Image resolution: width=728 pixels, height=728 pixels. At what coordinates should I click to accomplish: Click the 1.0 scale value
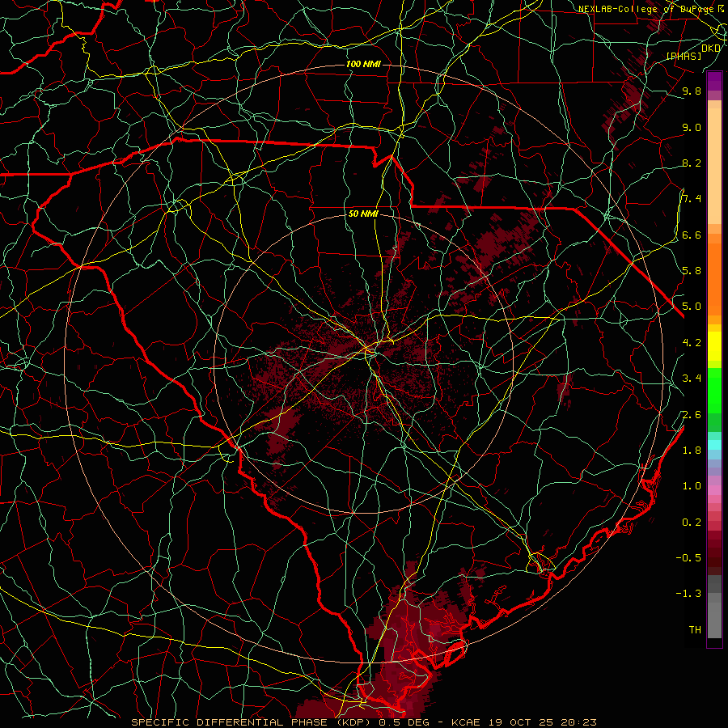coord(692,486)
